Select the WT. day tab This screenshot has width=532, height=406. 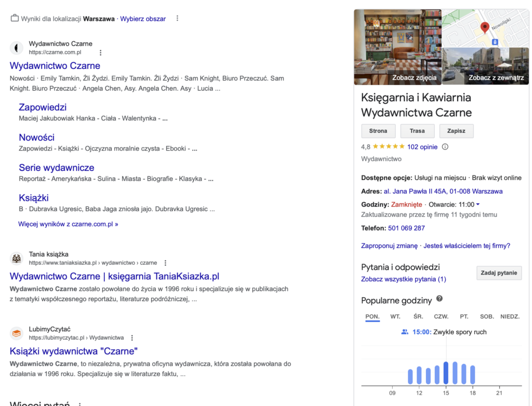395,317
